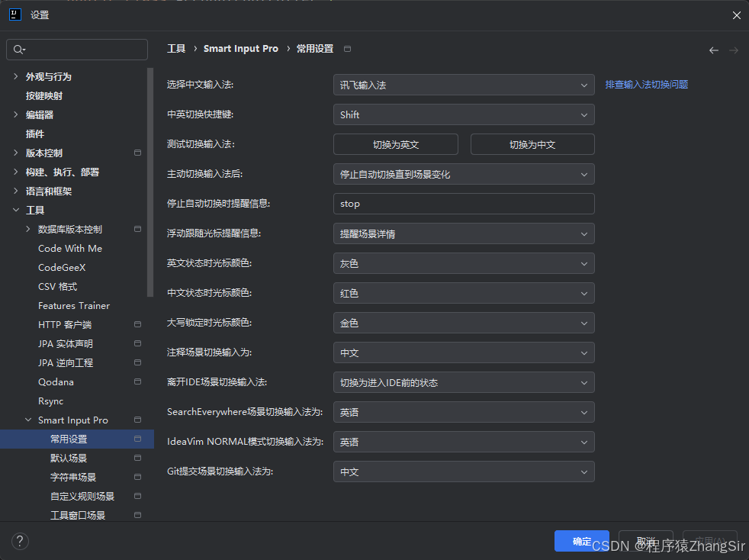Change 中文状态时光标颜色 from 红色
The height and width of the screenshot is (560, 749).
[464, 294]
